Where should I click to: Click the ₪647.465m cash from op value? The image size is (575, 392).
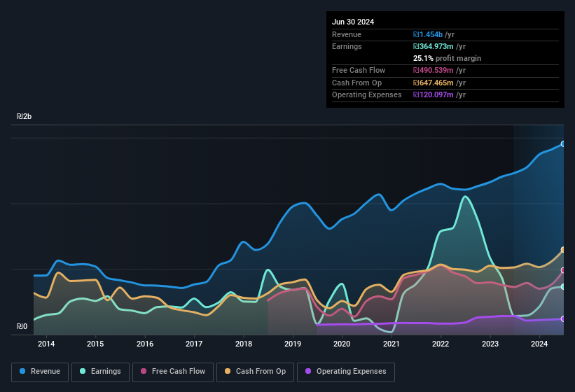[434, 83]
